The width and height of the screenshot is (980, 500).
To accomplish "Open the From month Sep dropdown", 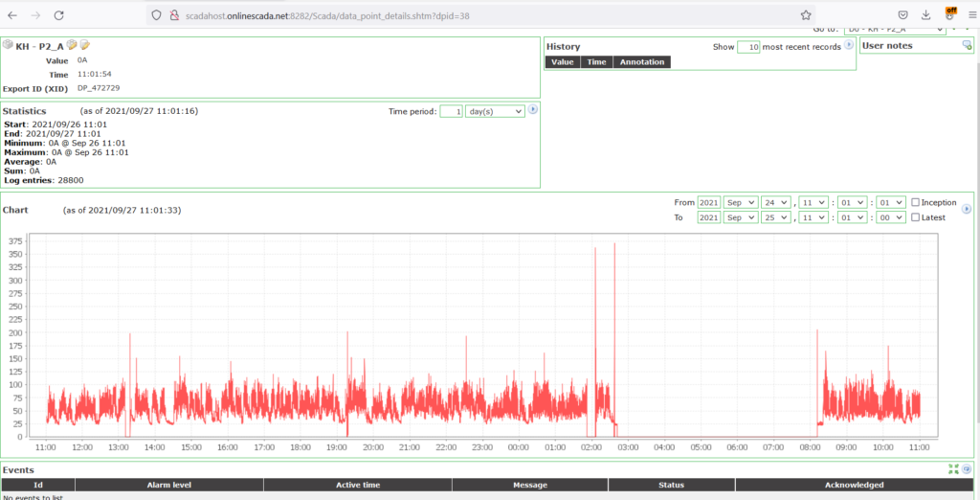I will (x=740, y=202).
